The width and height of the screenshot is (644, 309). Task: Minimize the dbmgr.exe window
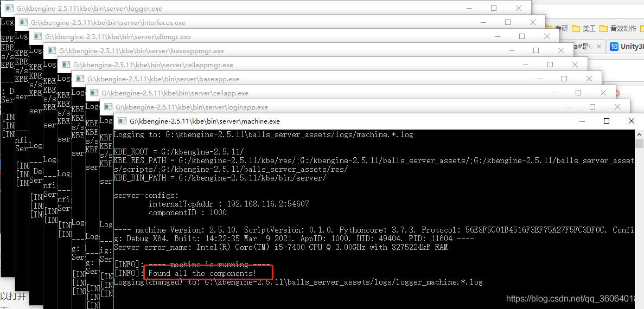pos(497,36)
